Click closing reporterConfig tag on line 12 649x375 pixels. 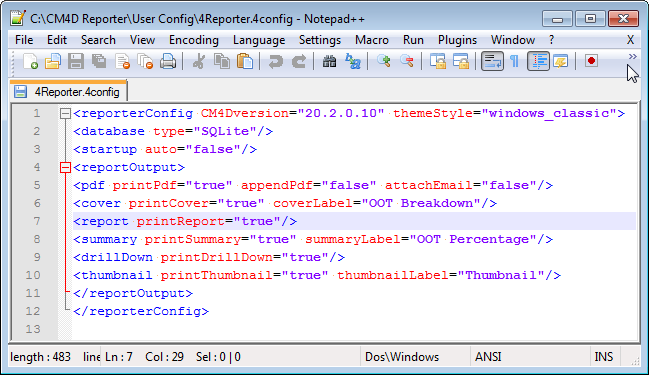[141, 311]
